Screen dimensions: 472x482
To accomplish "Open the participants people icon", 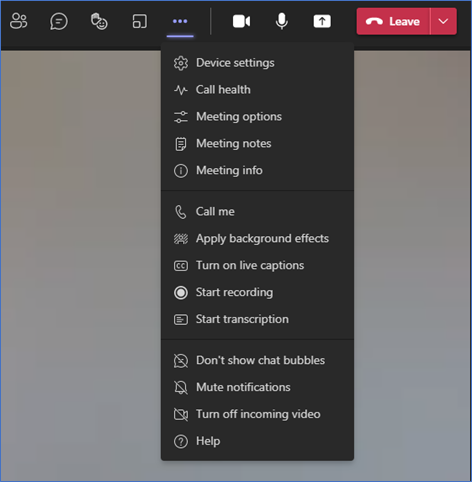I will [19, 21].
